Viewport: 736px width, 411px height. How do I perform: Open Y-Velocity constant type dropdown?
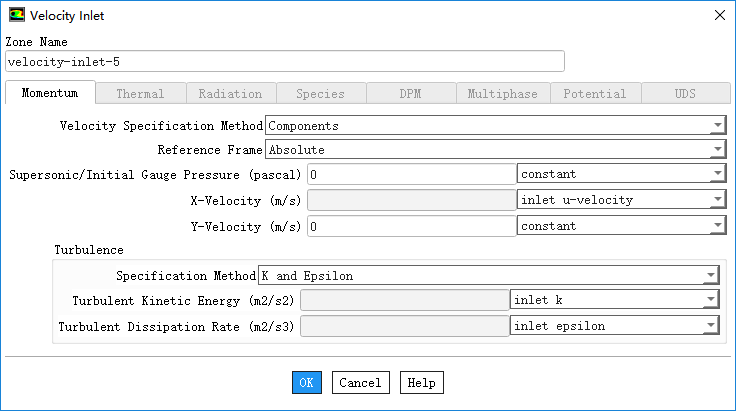tap(621, 226)
